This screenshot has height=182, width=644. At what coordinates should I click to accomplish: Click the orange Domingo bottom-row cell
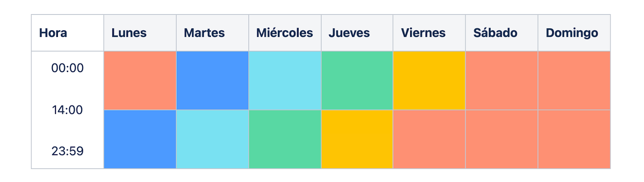574,139
